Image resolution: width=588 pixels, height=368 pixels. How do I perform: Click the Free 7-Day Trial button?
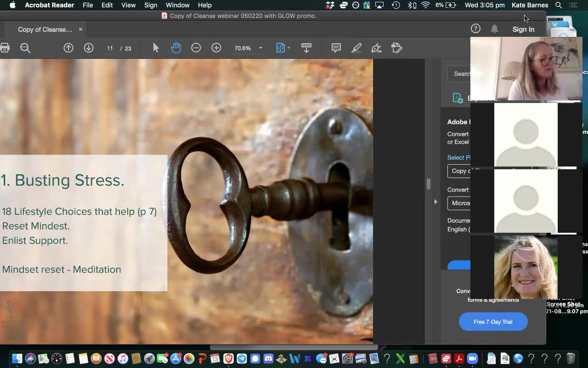[493, 322]
